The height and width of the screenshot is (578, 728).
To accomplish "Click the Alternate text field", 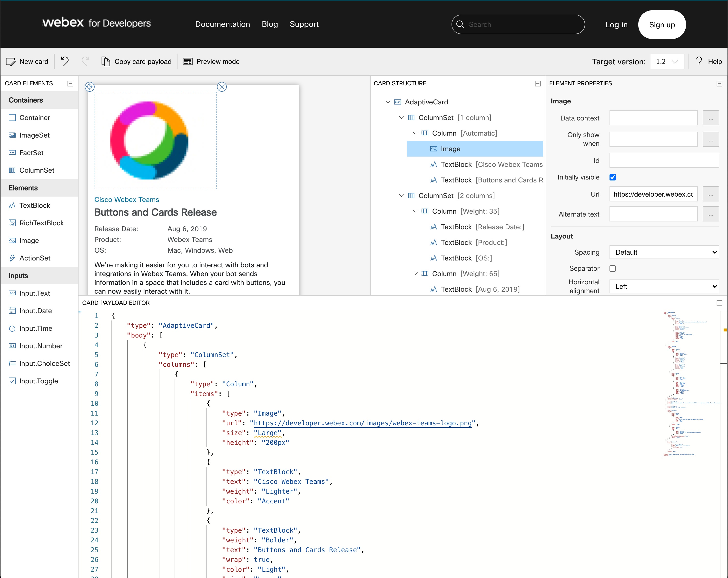I will tap(653, 214).
